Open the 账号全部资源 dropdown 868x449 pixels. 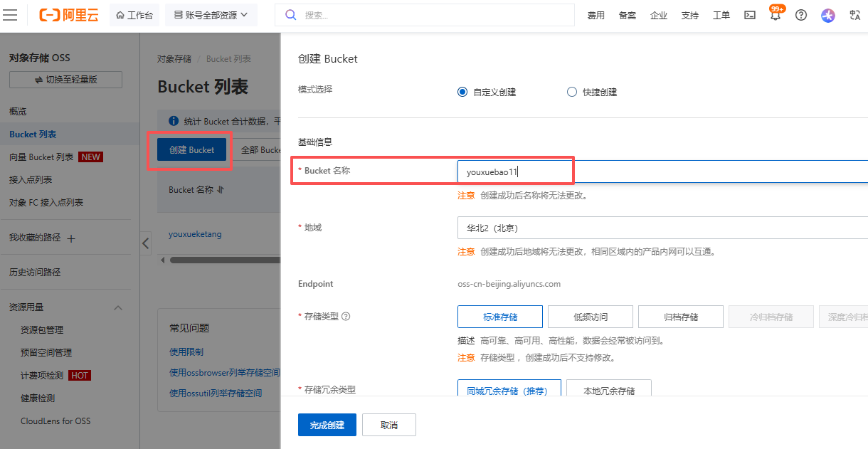pos(211,15)
